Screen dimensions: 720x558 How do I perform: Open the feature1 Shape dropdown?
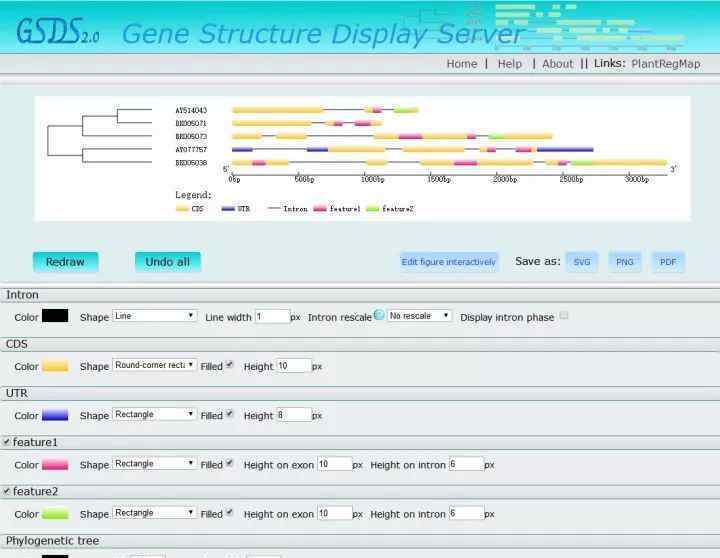click(154, 463)
